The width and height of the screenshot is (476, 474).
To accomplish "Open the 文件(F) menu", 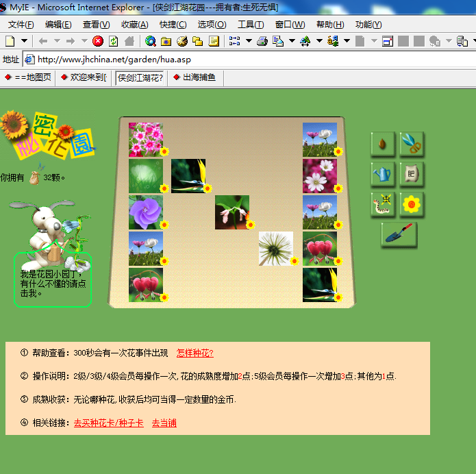I will tap(21, 25).
